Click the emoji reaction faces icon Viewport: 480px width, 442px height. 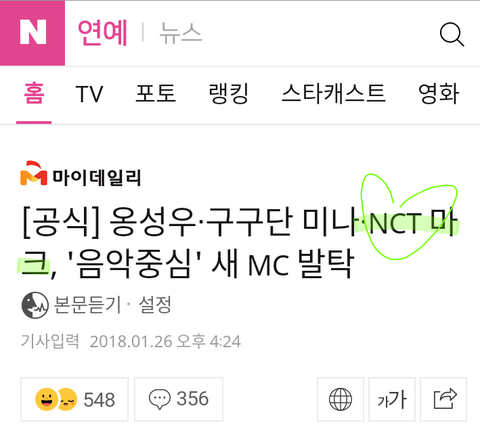pos(56,399)
